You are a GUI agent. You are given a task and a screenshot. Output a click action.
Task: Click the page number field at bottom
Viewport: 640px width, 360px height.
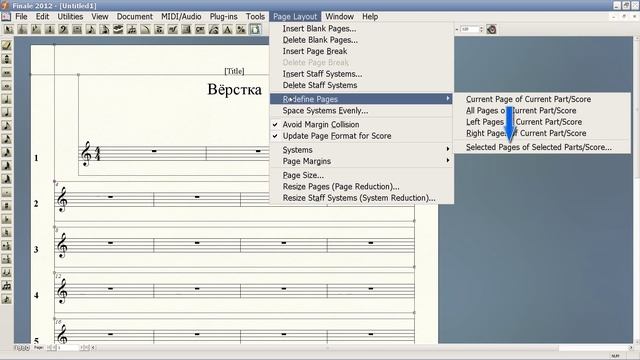[68, 348]
